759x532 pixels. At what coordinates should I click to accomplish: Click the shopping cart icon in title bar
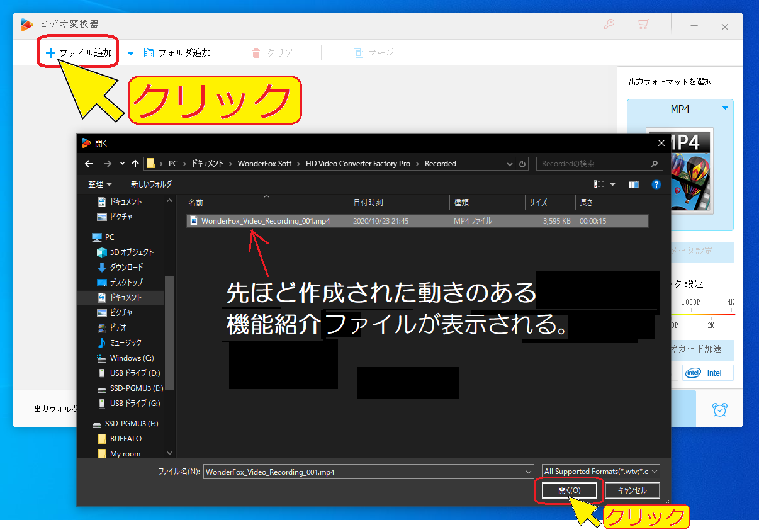coord(643,25)
